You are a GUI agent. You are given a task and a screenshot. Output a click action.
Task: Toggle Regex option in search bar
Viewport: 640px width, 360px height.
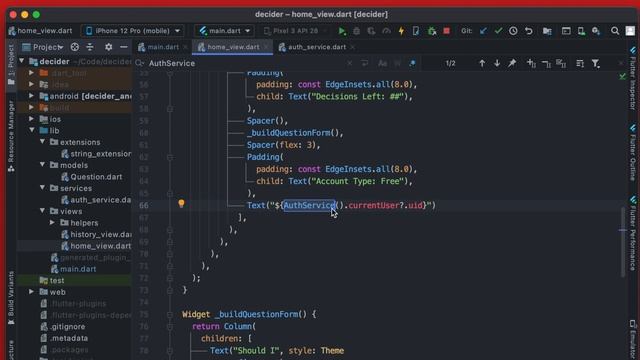click(413, 63)
